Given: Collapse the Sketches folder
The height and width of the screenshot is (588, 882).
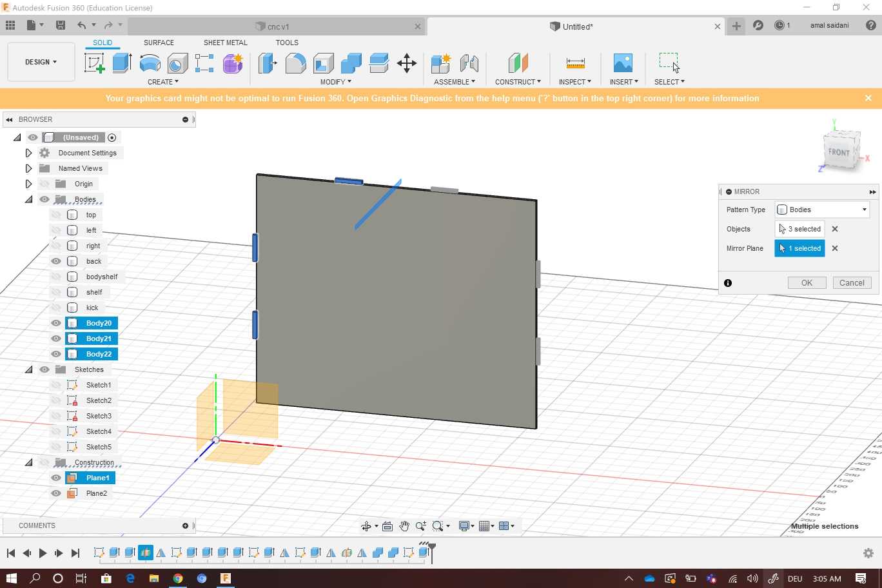Looking at the screenshot, I should click(x=28, y=369).
